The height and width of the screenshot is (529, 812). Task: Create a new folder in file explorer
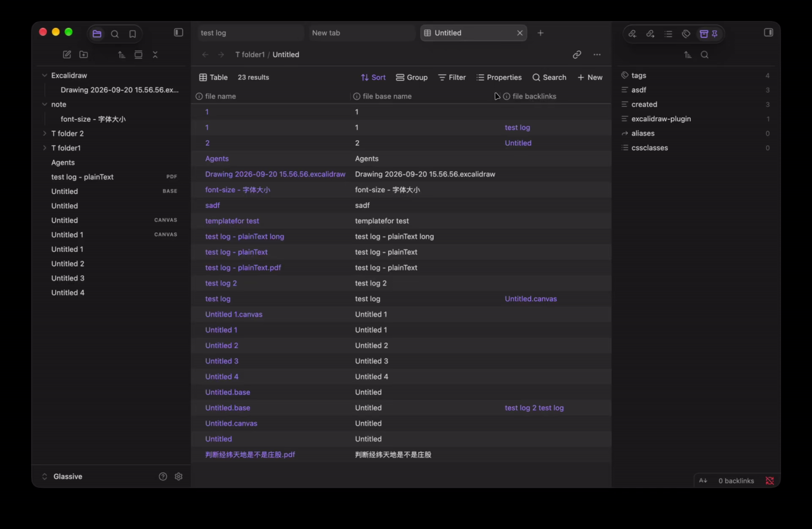(x=84, y=55)
